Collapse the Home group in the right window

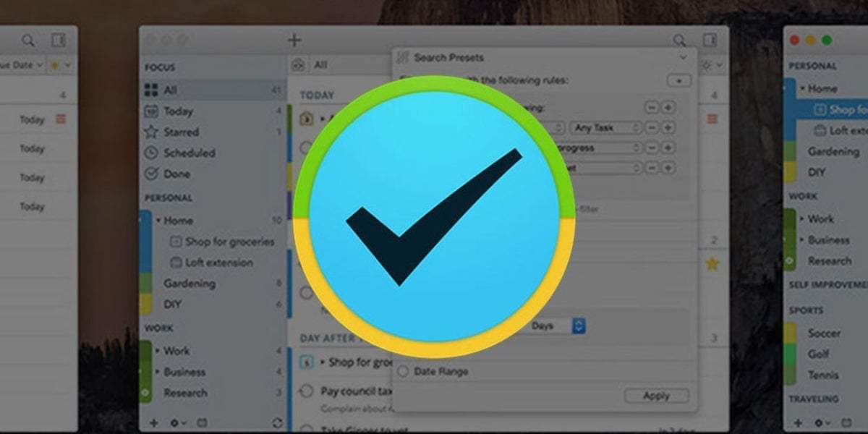802,89
